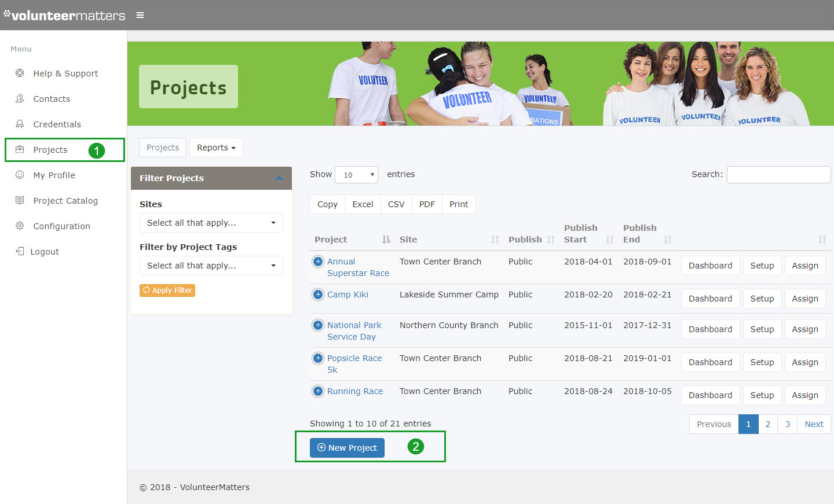Open the Reports dropdown
The width and height of the screenshot is (834, 504).
coord(216,148)
